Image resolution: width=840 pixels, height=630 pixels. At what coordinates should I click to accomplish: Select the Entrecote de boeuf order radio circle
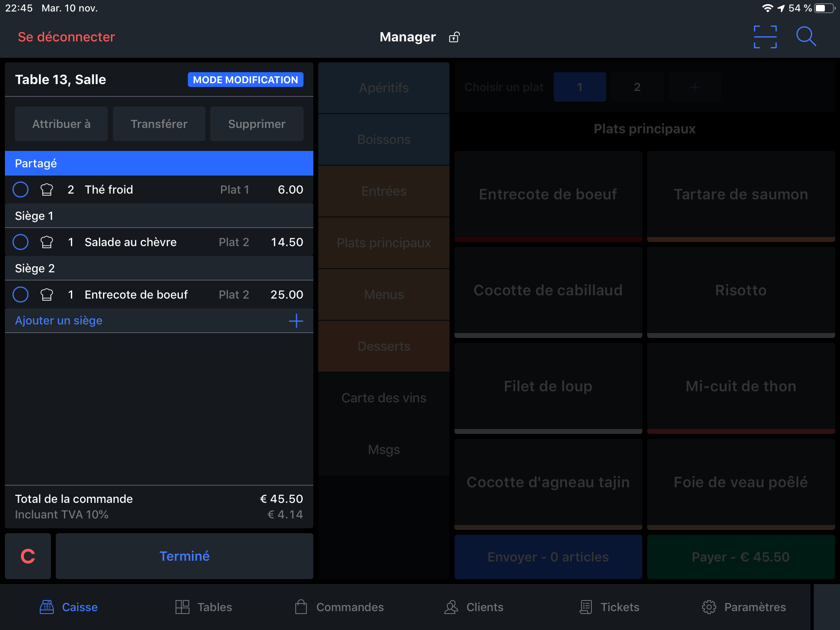[x=21, y=294]
